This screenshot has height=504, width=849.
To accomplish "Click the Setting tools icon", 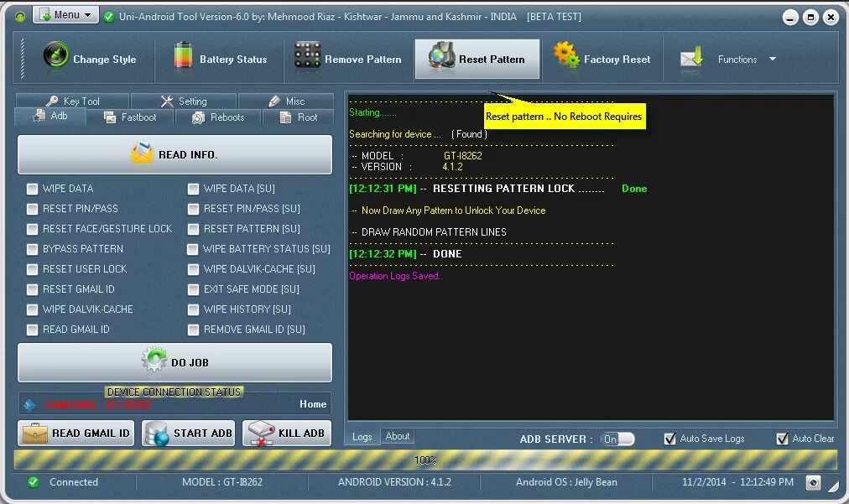I will (167, 101).
